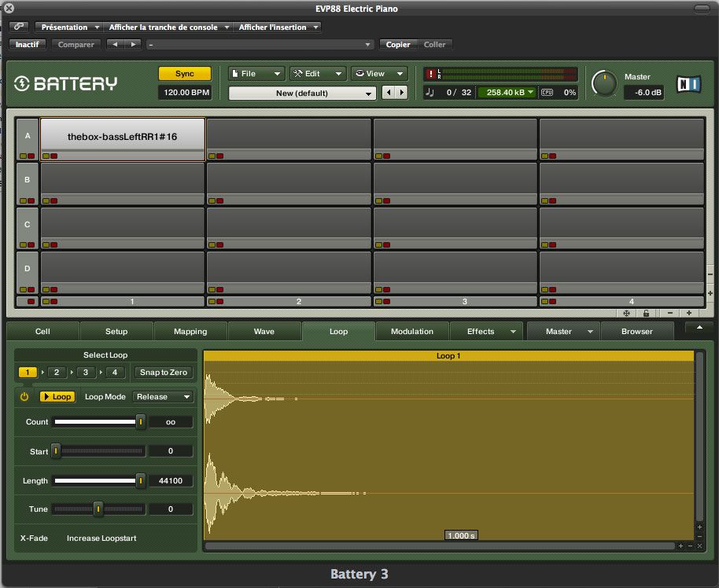
Task: Open the Edit menu dropdown
Action: [318, 74]
